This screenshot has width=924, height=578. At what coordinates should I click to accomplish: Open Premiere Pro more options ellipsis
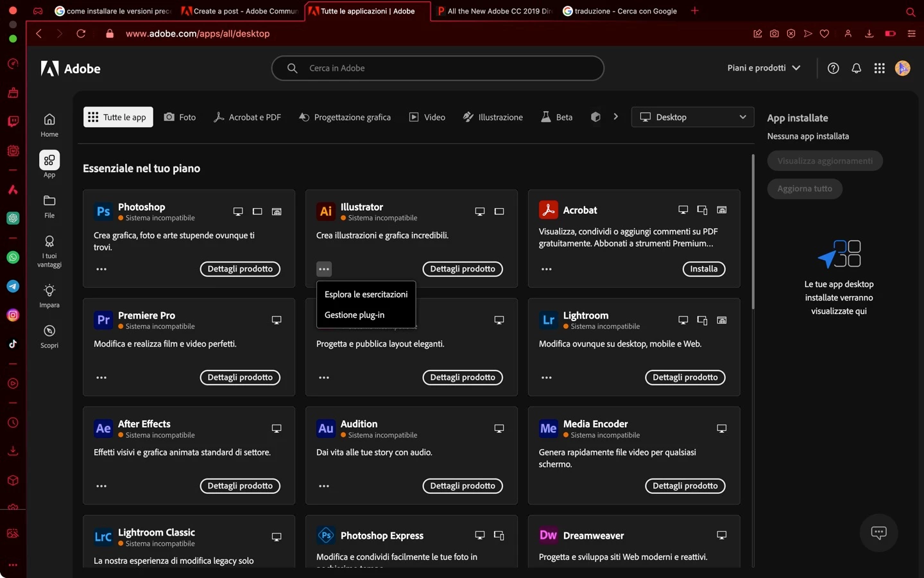tap(101, 378)
